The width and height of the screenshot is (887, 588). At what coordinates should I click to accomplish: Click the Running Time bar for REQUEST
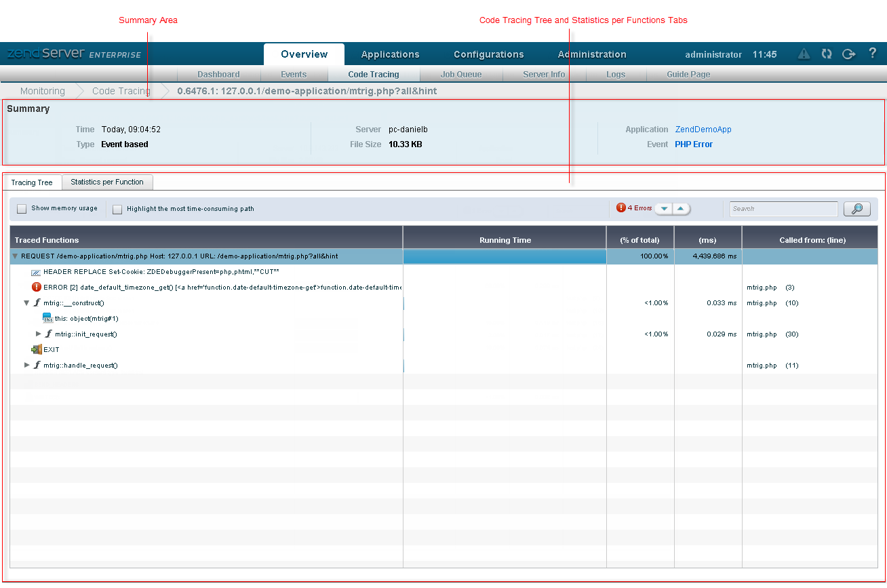tap(505, 256)
